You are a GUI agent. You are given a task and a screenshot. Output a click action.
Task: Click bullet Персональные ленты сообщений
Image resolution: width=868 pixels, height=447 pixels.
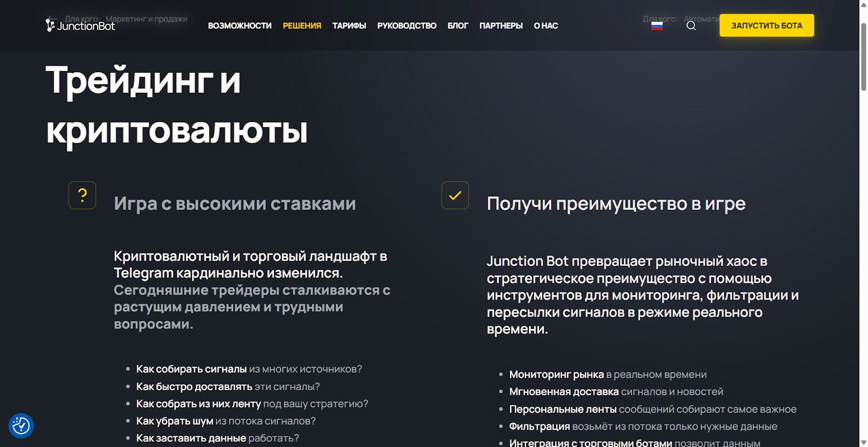(653, 409)
